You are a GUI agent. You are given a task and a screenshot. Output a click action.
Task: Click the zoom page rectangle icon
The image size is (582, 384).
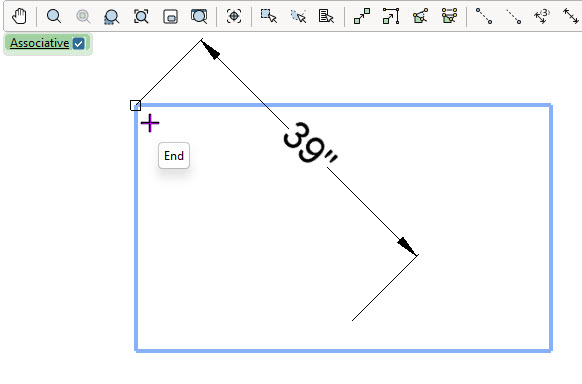pyautogui.click(x=170, y=17)
